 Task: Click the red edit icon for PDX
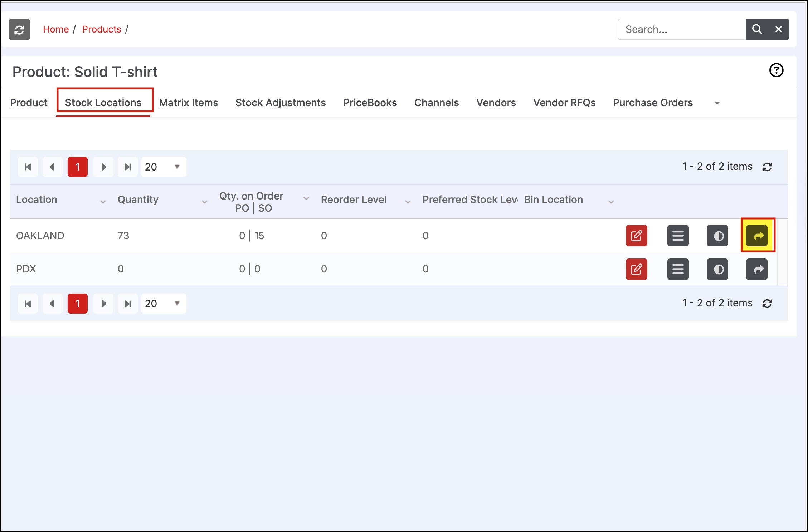(x=636, y=269)
